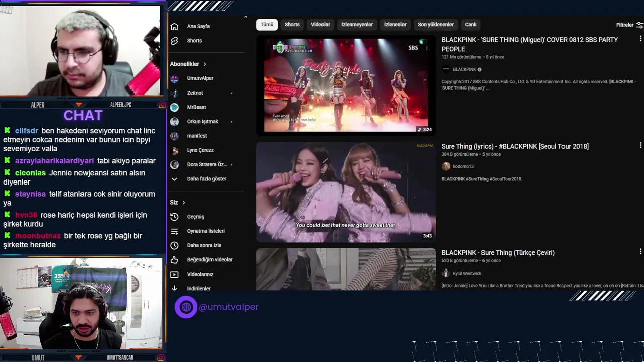Open Dora Stratera channel avatar
Viewport: 644px width, 362px height.
point(174,165)
